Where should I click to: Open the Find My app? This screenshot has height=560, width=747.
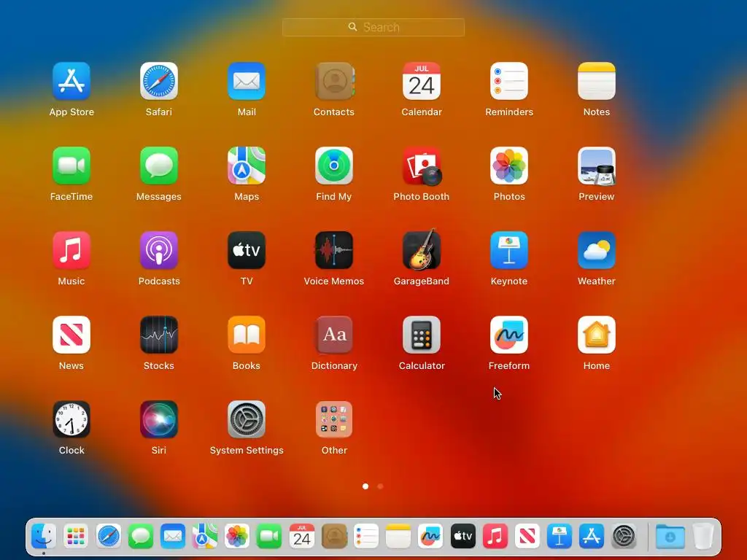[x=334, y=166]
